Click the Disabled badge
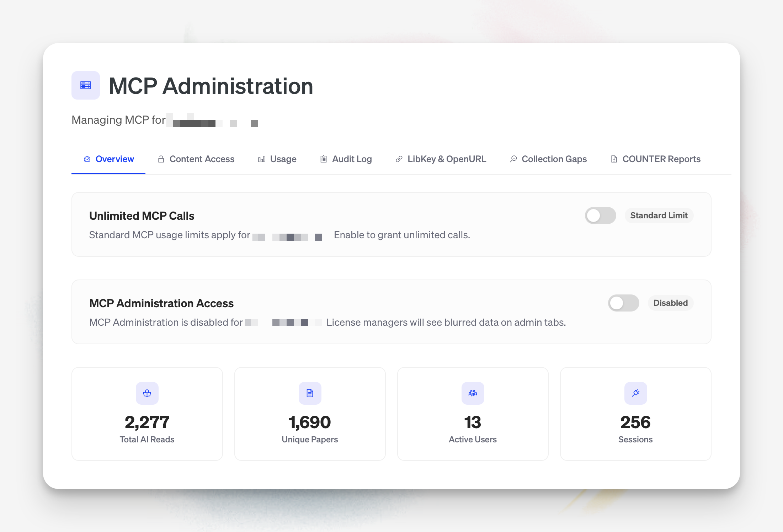This screenshot has width=783, height=532. [670, 303]
